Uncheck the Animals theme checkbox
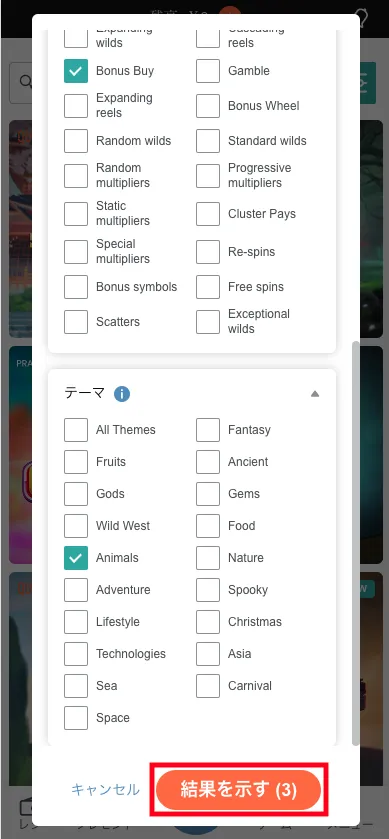This screenshot has width=389, height=839. (x=76, y=558)
